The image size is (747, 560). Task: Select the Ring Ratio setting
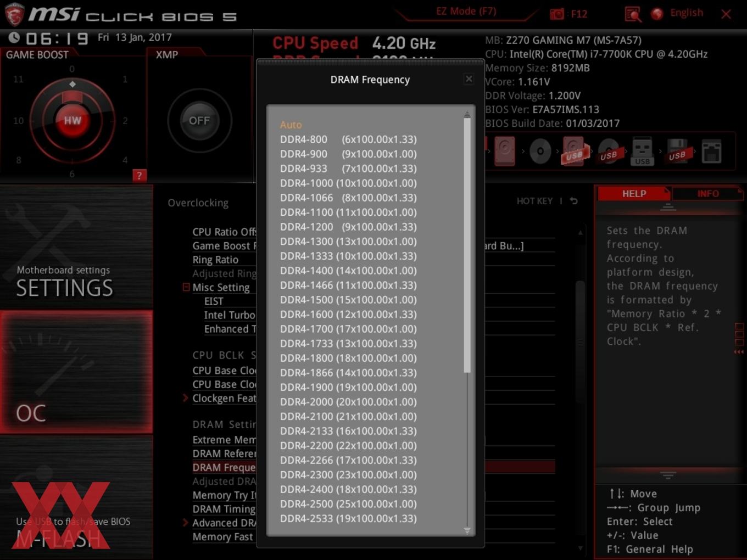pyautogui.click(x=215, y=260)
